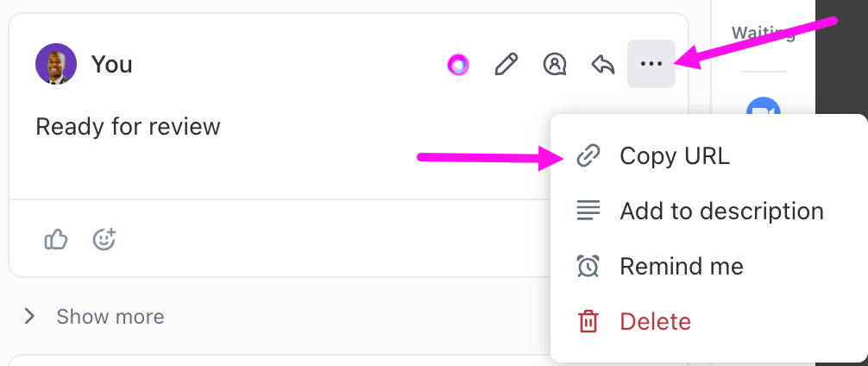Click the thumbs up reaction icon
This screenshot has height=366, width=868.
tap(56, 240)
